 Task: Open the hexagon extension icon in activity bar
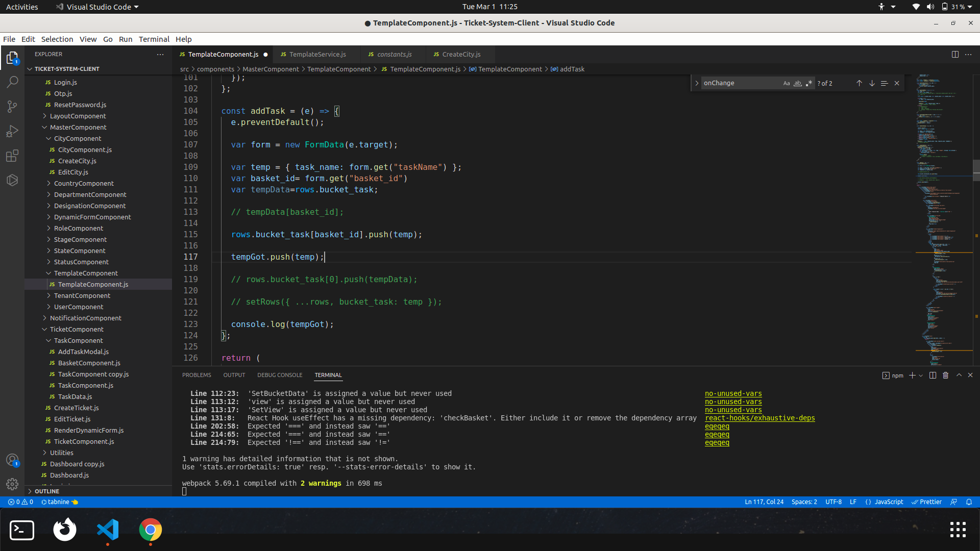point(12,180)
